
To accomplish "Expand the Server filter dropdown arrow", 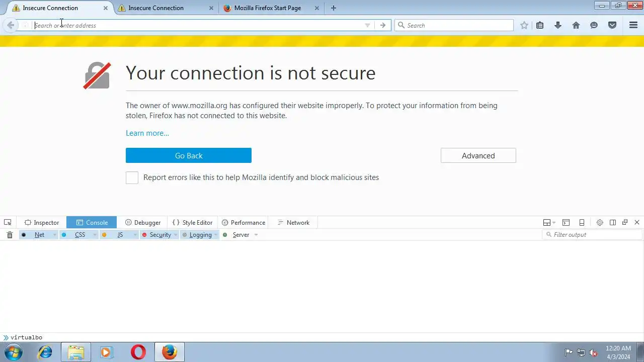I will (256, 235).
